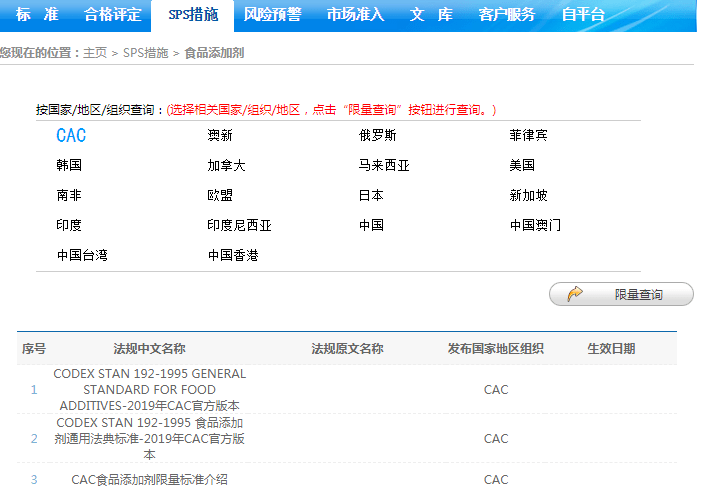The image size is (714, 490).
Task: Click the 法规中文名称 column header
Action: click(x=149, y=349)
